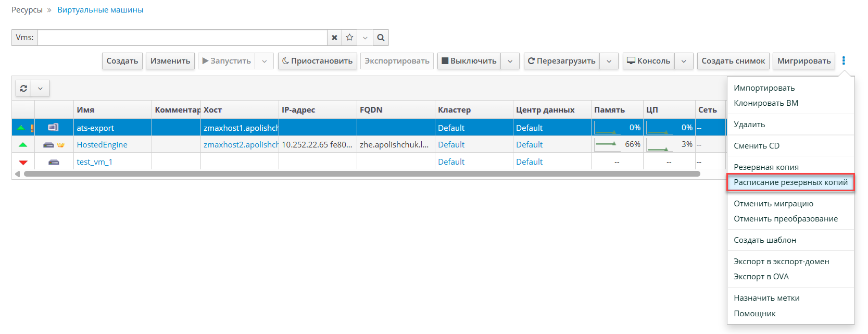Click the Мигрировать button

pos(804,61)
